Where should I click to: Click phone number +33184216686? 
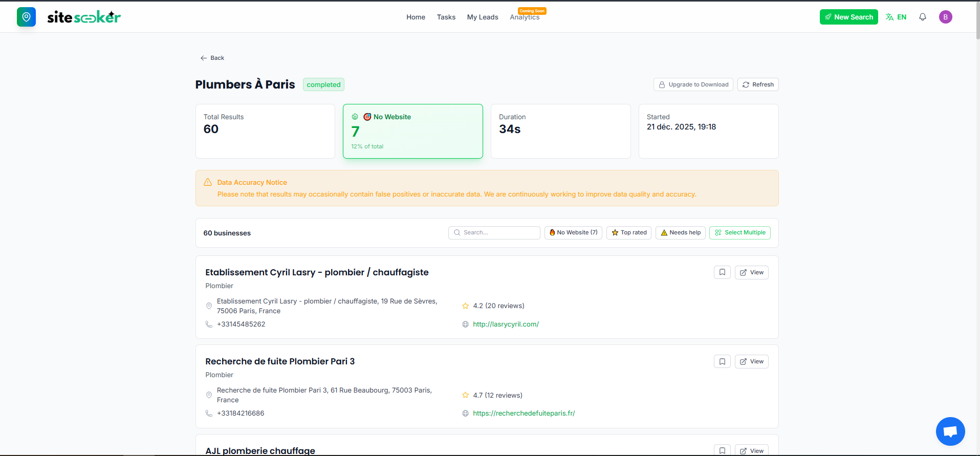pos(241,413)
